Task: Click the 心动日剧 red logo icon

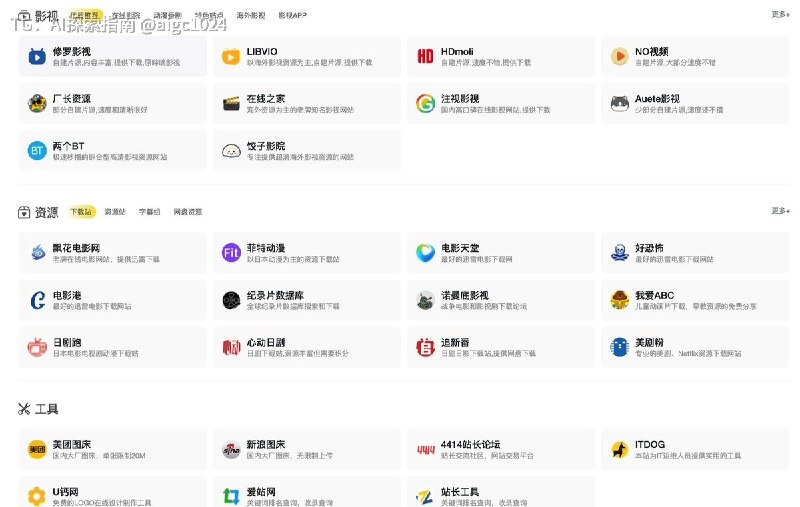Action: click(x=231, y=347)
